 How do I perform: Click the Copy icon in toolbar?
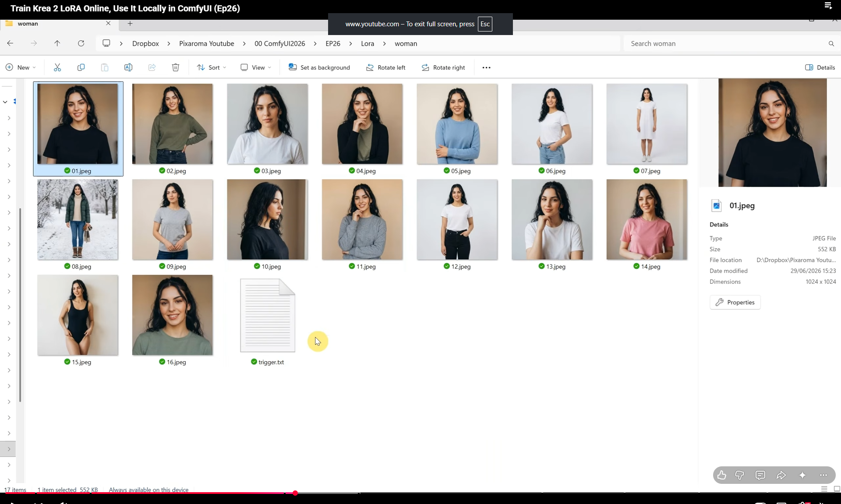click(81, 67)
